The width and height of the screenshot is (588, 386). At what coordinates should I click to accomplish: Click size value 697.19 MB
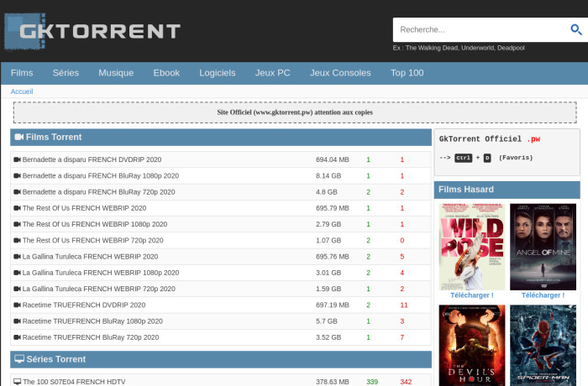click(333, 305)
